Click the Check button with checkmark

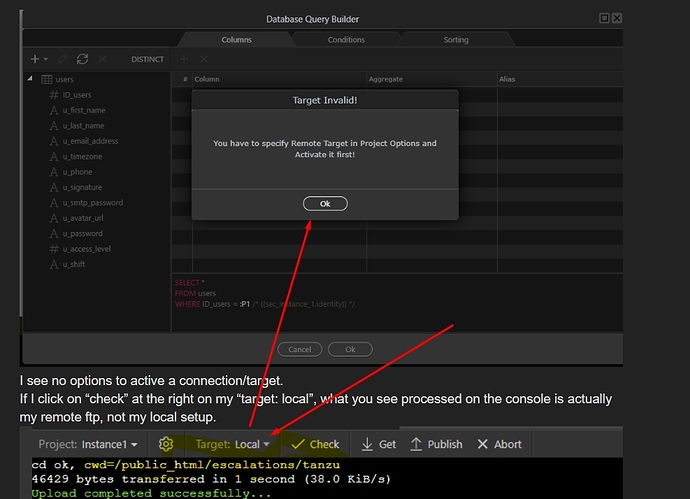click(x=316, y=444)
